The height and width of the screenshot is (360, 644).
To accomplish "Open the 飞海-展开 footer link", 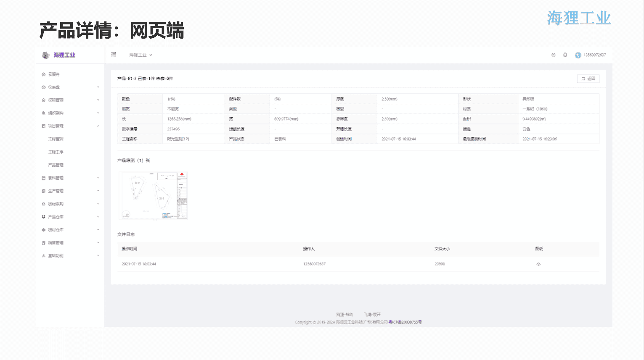I will point(372,315).
